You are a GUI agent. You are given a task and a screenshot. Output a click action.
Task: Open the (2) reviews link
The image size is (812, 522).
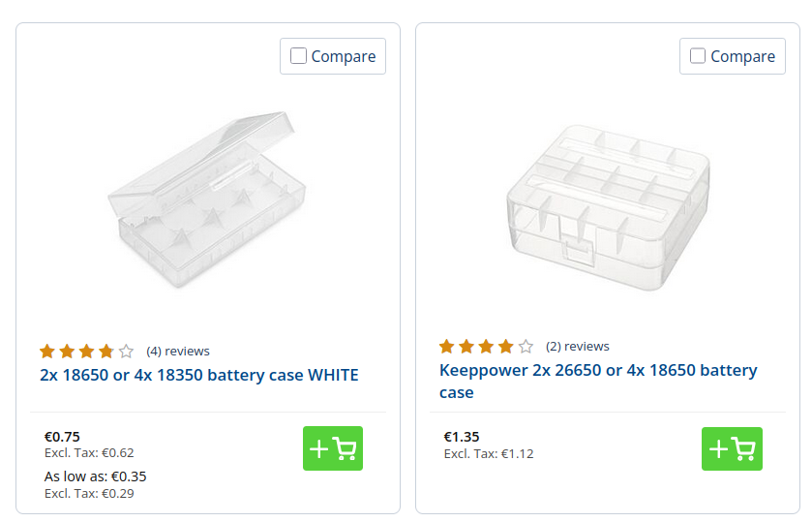pyautogui.click(x=578, y=346)
